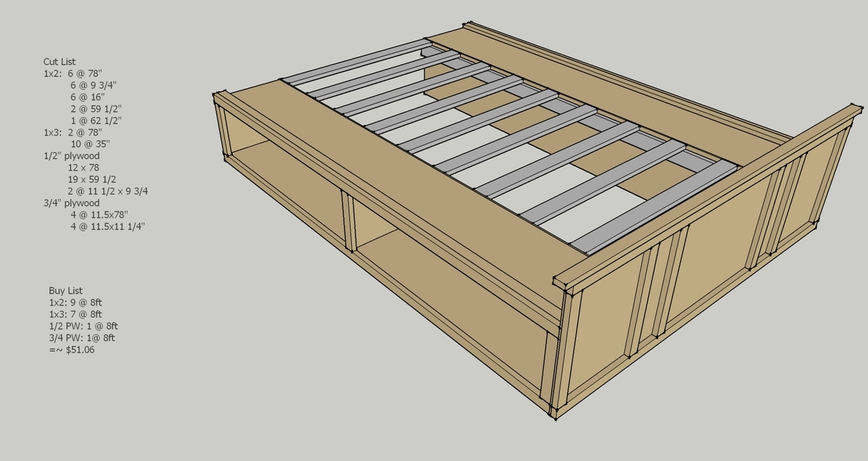Click the line "1x3: 7 @ 8ft"
The height and width of the screenshot is (461, 868).
pyautogui.click(x=76, y=314)
